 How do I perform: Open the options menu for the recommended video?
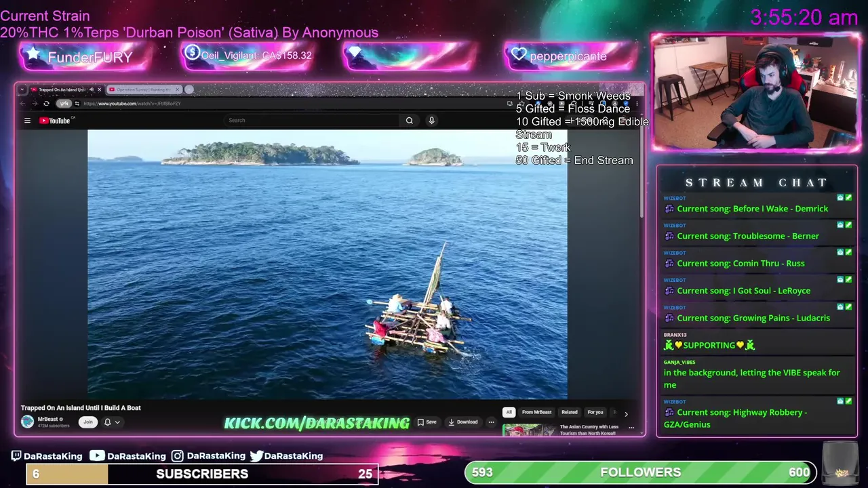[631, 428]
